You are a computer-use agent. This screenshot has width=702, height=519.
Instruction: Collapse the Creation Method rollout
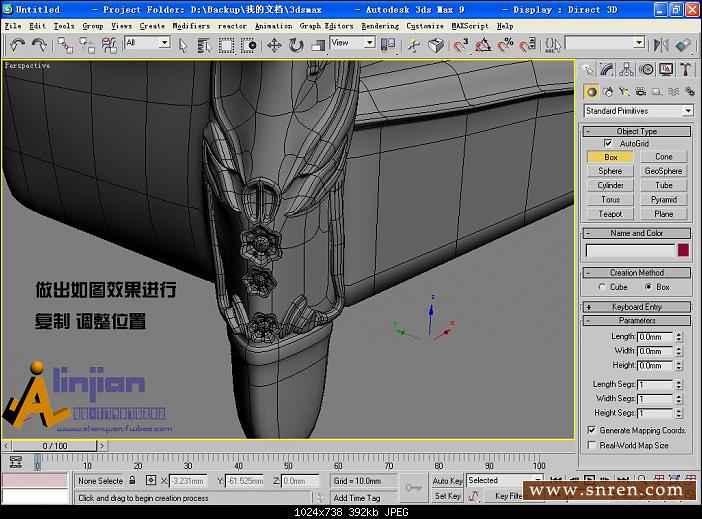(637, 272)
